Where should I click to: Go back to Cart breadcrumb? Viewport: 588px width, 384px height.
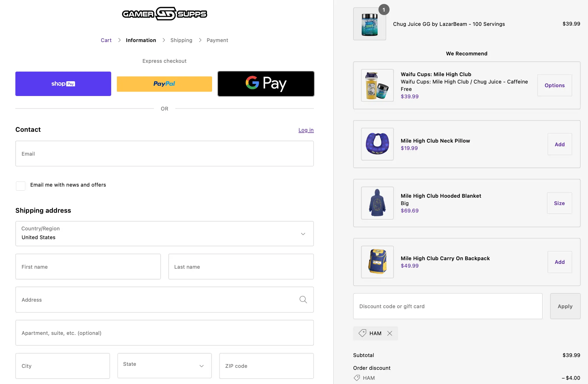(106, 40)
